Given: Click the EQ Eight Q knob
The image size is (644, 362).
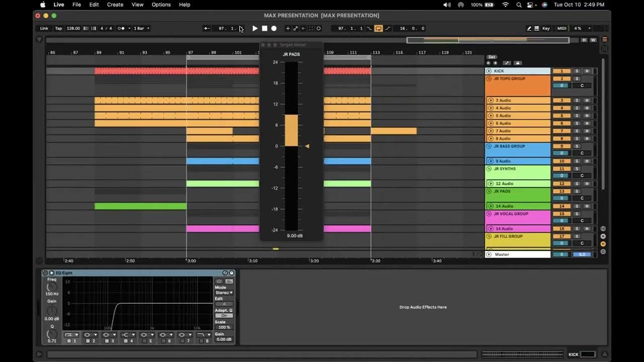Looking at the screenshot, I should (52, 334).
